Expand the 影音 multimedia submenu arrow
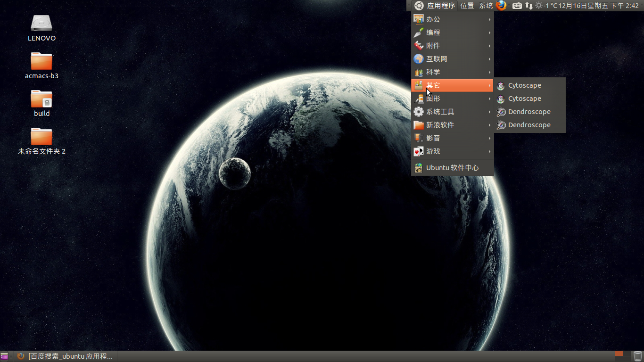Screen dimensions: 644x362 pyautogui.click(x=490, y=138)
